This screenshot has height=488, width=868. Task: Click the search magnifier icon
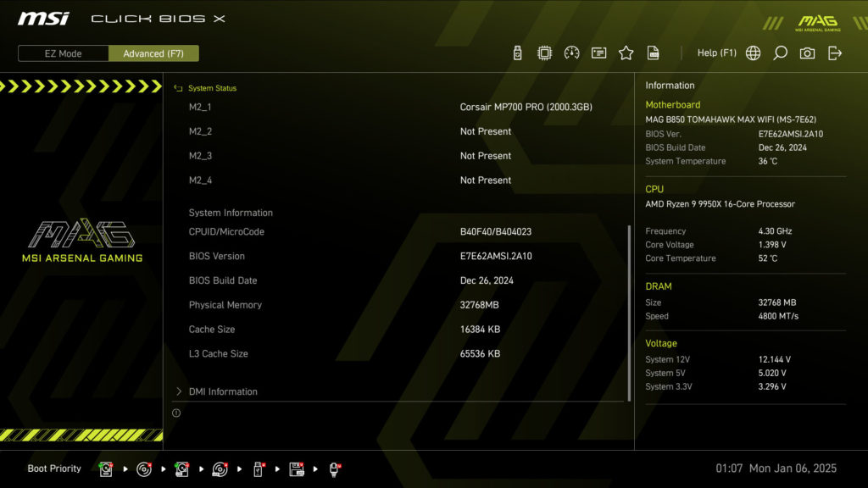pyautogui.click(x=780, y=53)
